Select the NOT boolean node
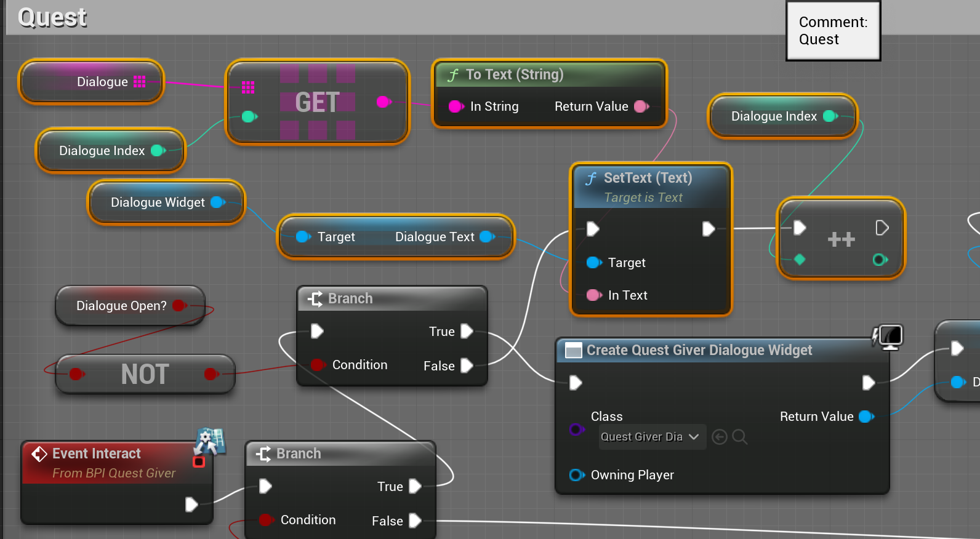Screen dimensions: 980x539 [145, 374]
